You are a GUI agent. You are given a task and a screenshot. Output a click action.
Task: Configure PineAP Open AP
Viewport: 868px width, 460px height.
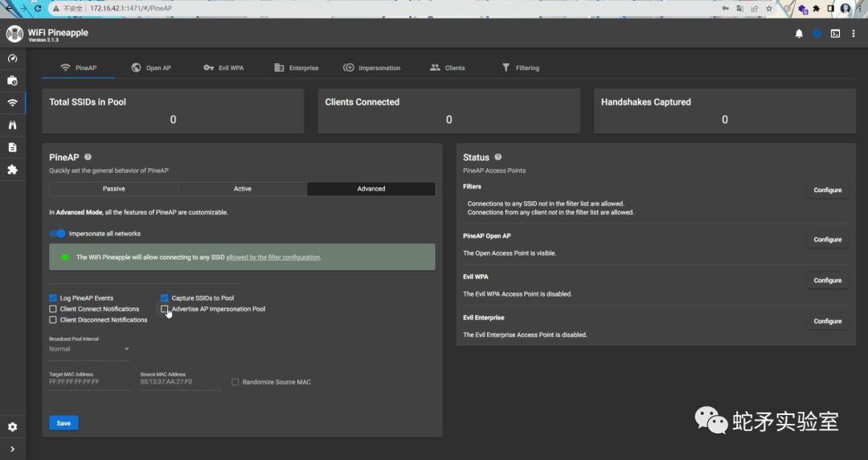[828, 240]
